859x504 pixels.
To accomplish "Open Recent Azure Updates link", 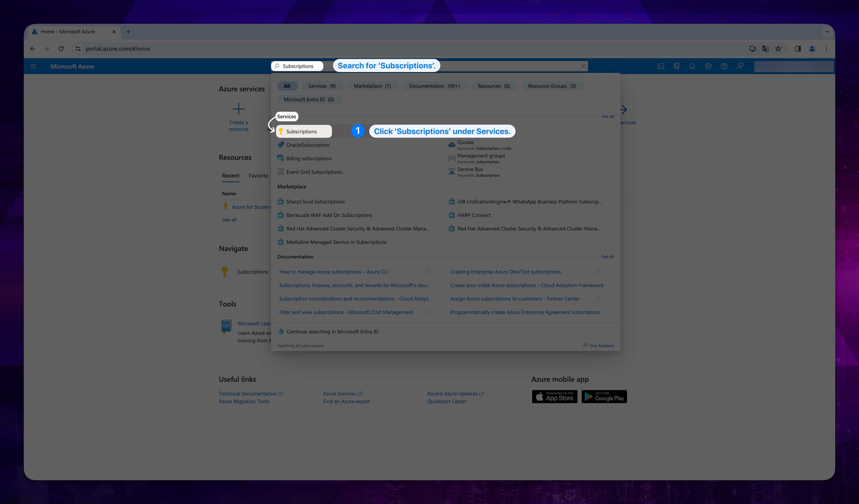I will click(455, 394).
